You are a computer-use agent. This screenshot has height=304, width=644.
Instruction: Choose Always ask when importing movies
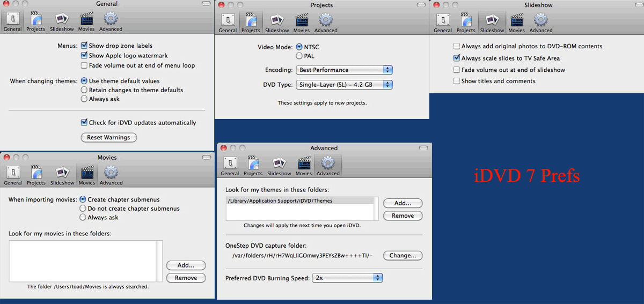[x=83, y=218]
